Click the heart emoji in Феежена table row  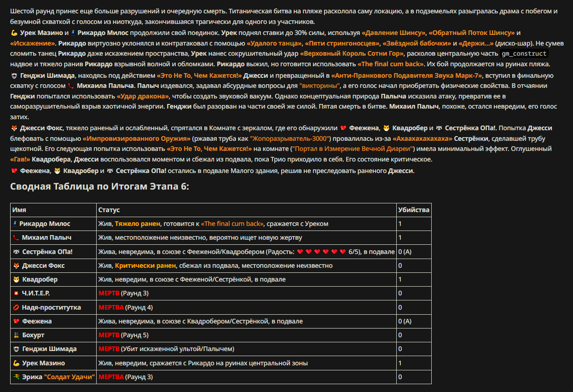(x=16, y=321)
